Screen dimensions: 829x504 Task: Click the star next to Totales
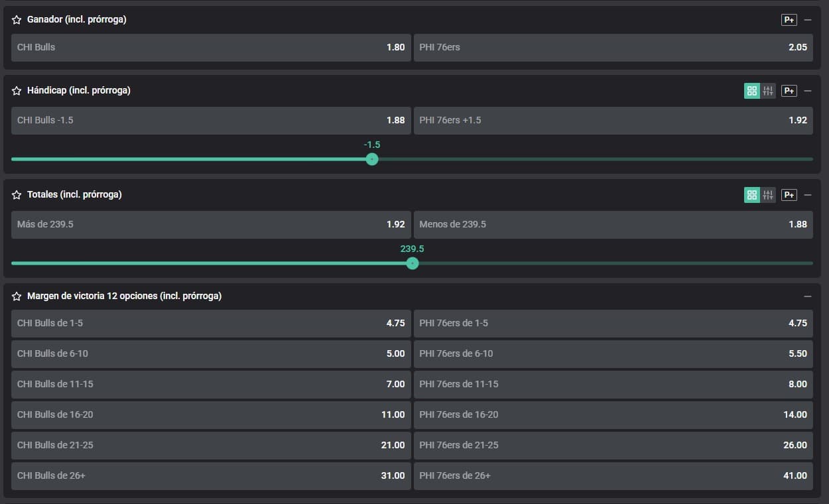(x=17, y=195)
